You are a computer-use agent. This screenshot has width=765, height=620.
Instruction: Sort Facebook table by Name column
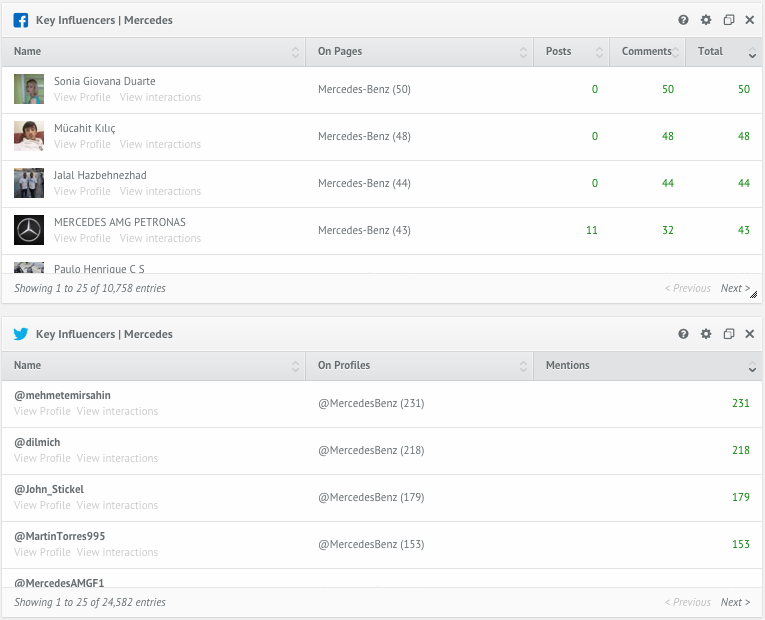[x=153, y=52]
